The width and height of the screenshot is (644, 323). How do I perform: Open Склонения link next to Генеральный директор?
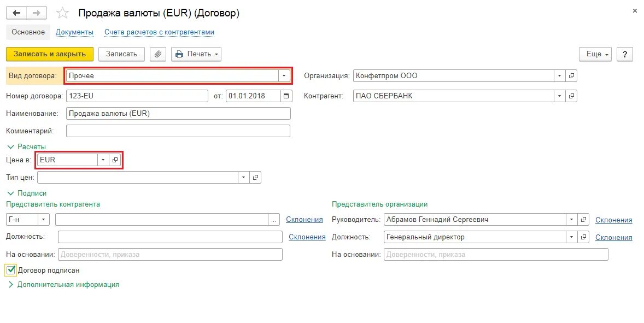point(613,238)
